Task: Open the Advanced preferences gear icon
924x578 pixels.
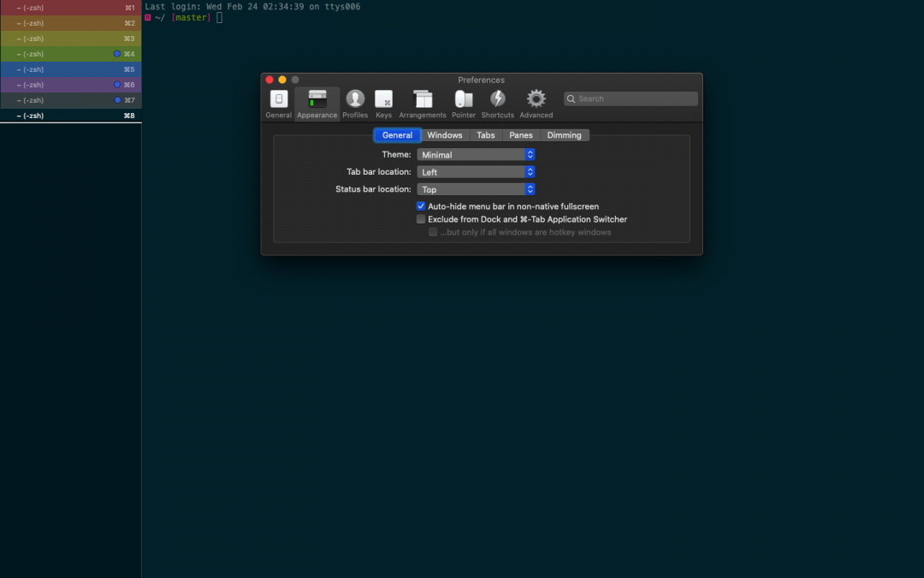Action: coord(536,103)
